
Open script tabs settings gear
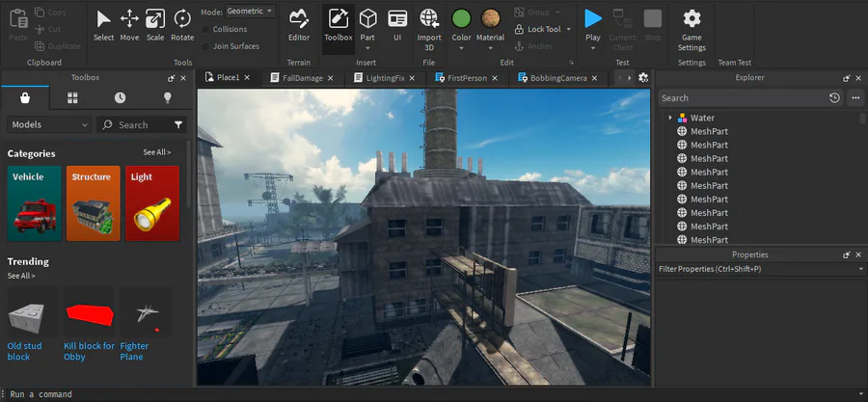[643, 78]
